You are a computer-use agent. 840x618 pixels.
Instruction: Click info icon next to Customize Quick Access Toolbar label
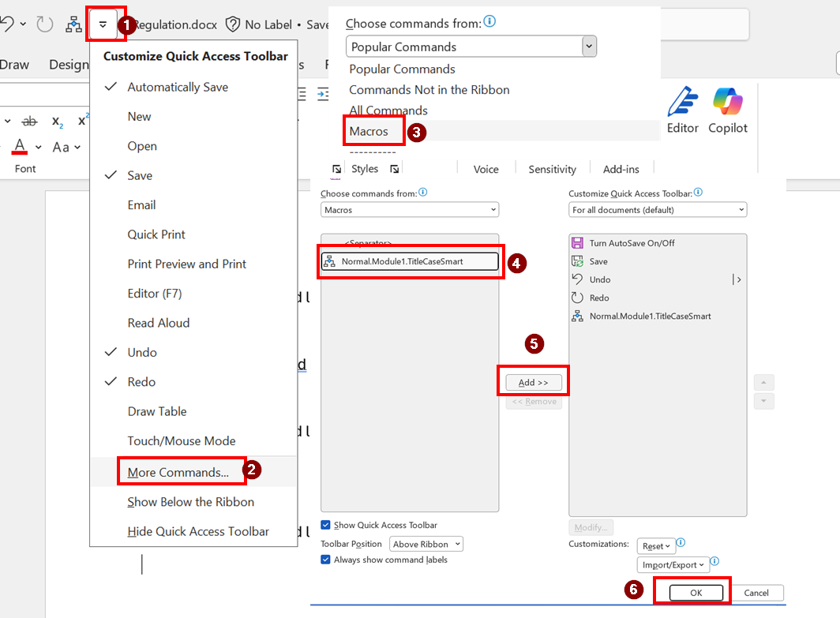click(x=698, y=193)
